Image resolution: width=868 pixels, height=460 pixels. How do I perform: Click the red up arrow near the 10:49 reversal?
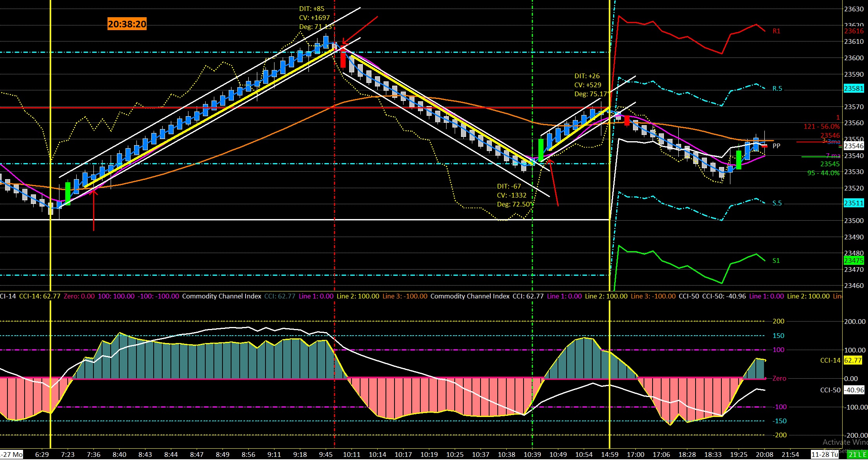pos(554,182)
